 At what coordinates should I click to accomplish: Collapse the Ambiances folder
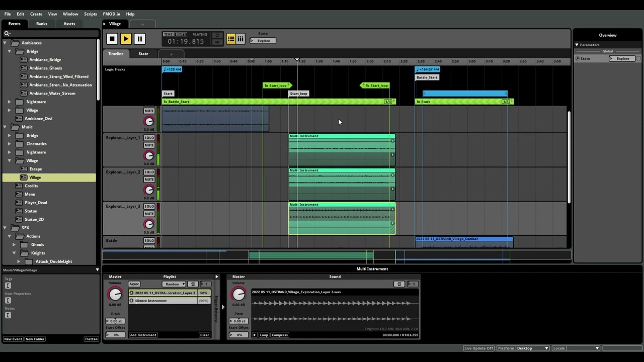pyautogui.click(x=5, y=43)
